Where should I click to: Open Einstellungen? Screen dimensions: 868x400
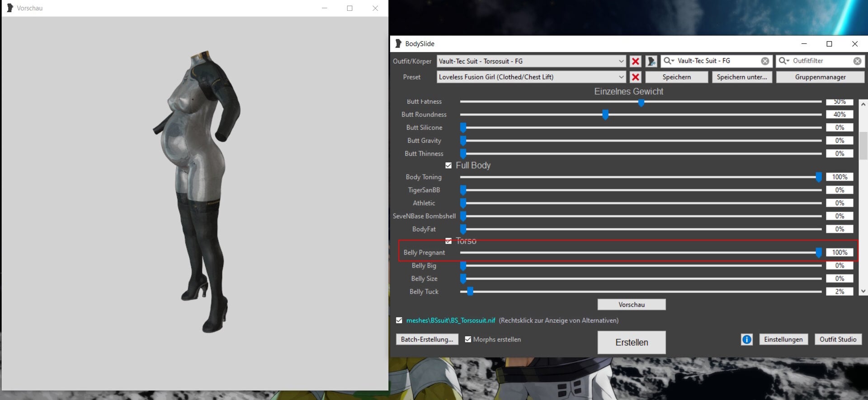click(783, 339)
